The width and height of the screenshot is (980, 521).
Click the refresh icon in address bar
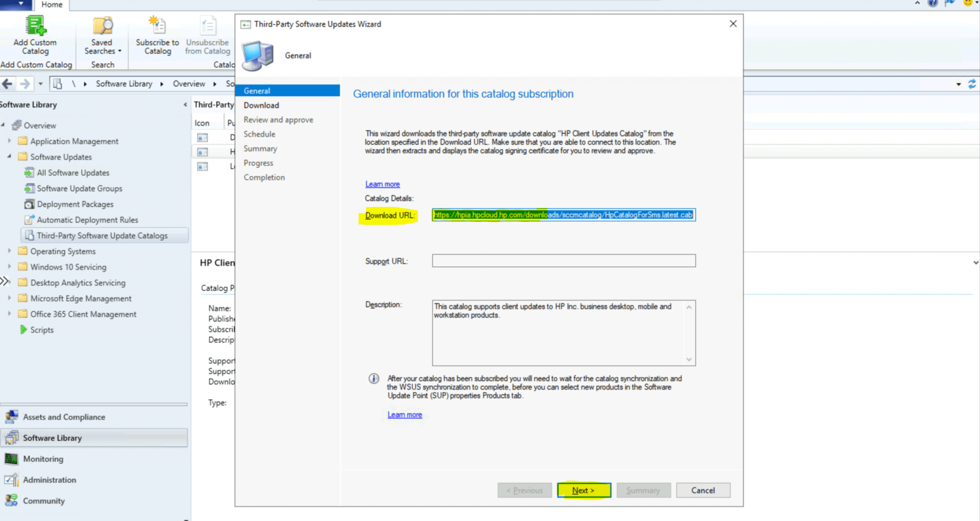coord(972,84)
